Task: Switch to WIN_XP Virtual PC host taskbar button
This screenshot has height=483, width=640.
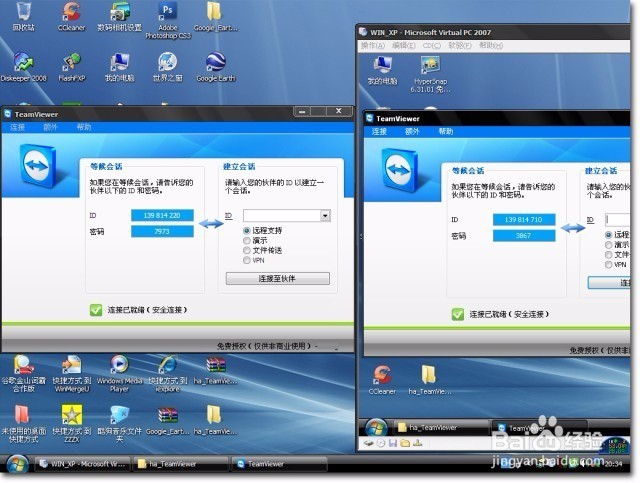Action: 82,464
